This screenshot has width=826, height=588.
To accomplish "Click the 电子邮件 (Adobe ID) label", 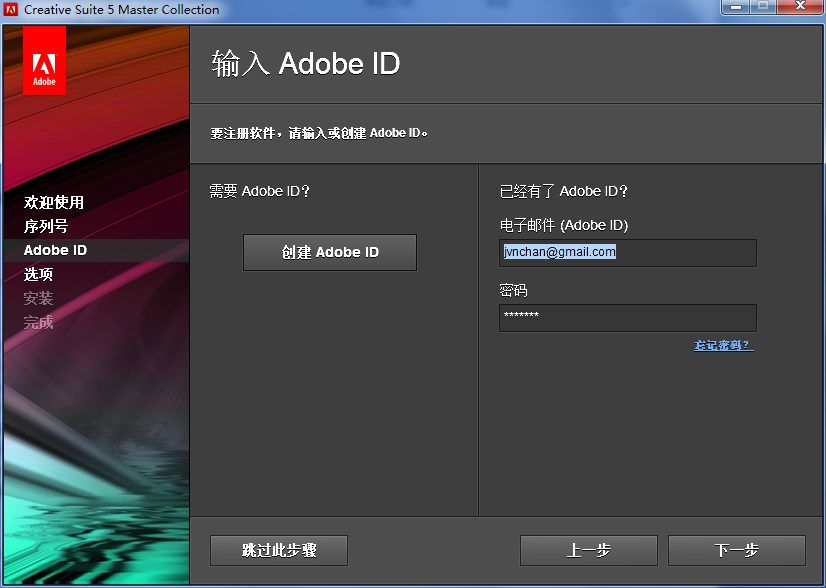I will 564,226.
